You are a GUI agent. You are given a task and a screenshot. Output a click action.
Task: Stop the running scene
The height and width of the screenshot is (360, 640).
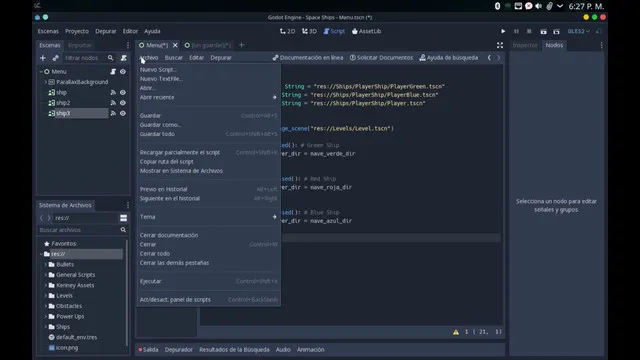click(529, 31)
